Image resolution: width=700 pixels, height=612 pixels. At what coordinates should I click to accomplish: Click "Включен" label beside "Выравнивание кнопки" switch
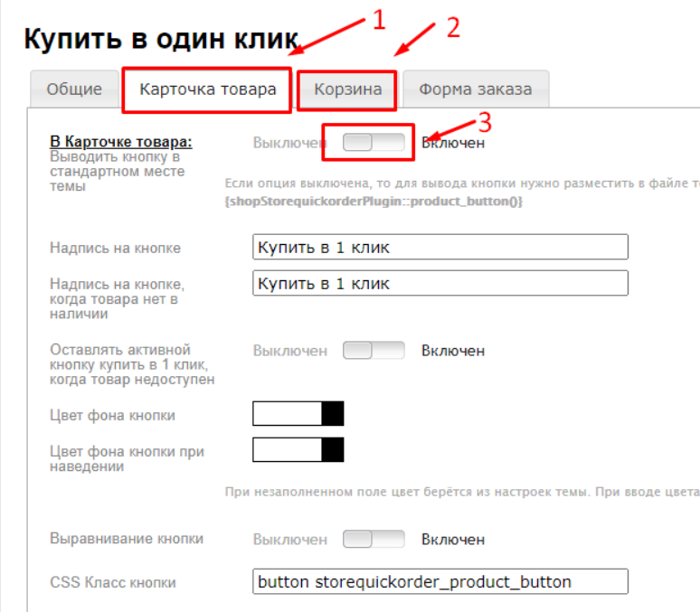pyautogui.click(x=453, y=540)
